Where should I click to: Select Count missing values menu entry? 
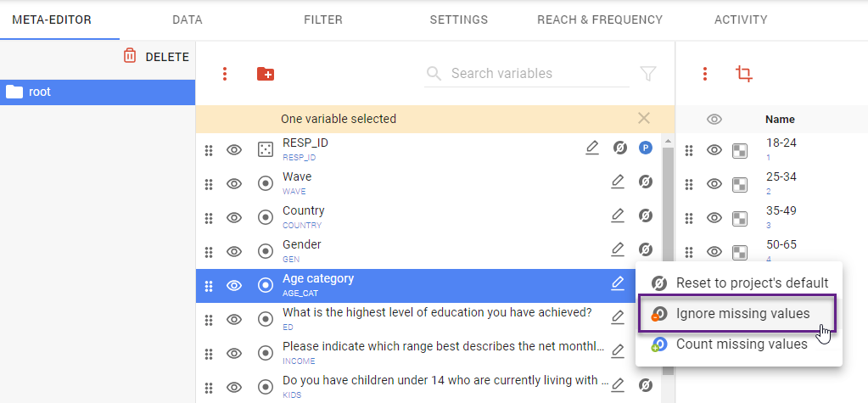[742, 344]
